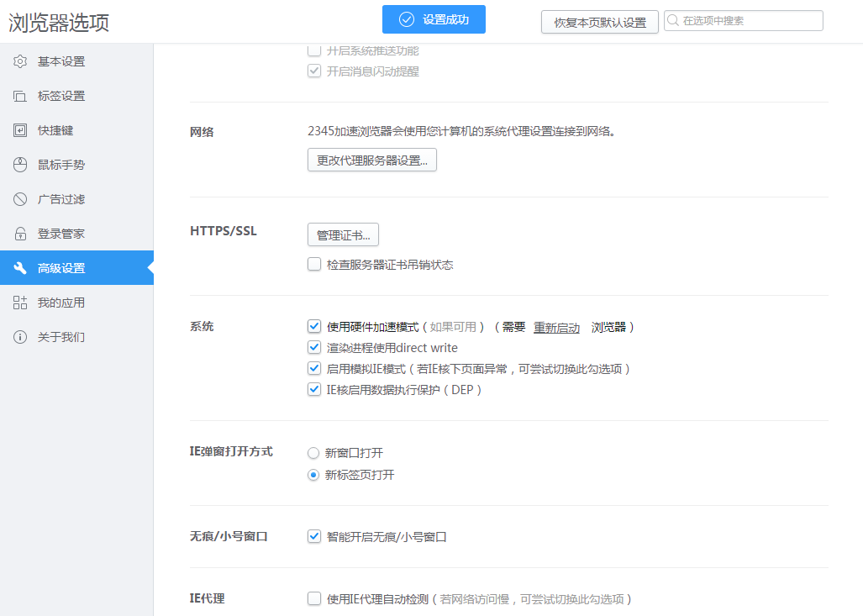
Task: Click the 标签设置 tab icon
Action: point(20,96)
